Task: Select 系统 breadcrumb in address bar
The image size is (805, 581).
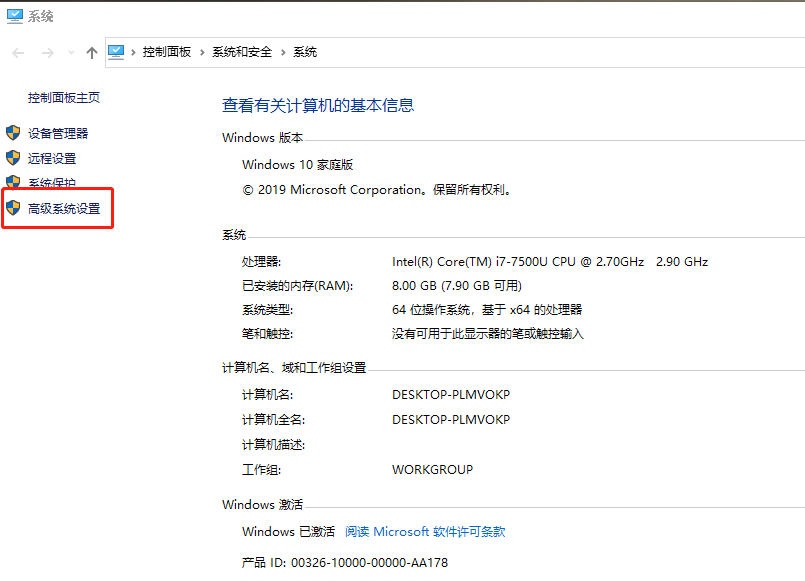Action: [x=305, y=52]
